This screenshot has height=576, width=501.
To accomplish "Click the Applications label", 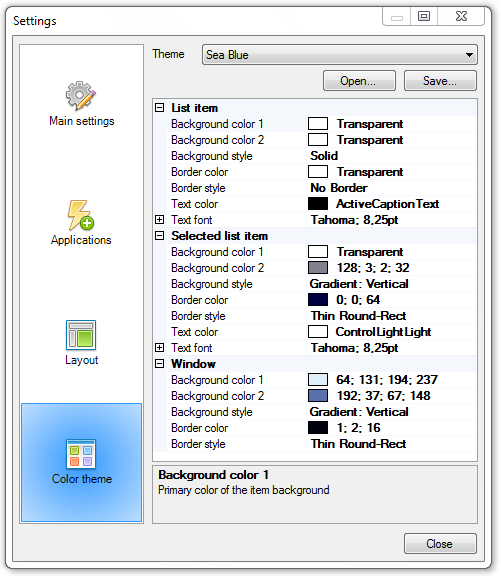I will 81,240.
